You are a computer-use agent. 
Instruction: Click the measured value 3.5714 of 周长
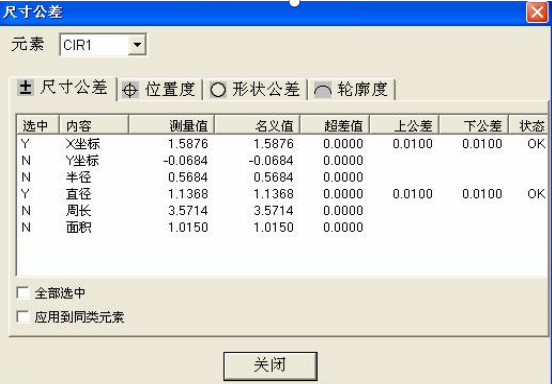tap(188, 211)
